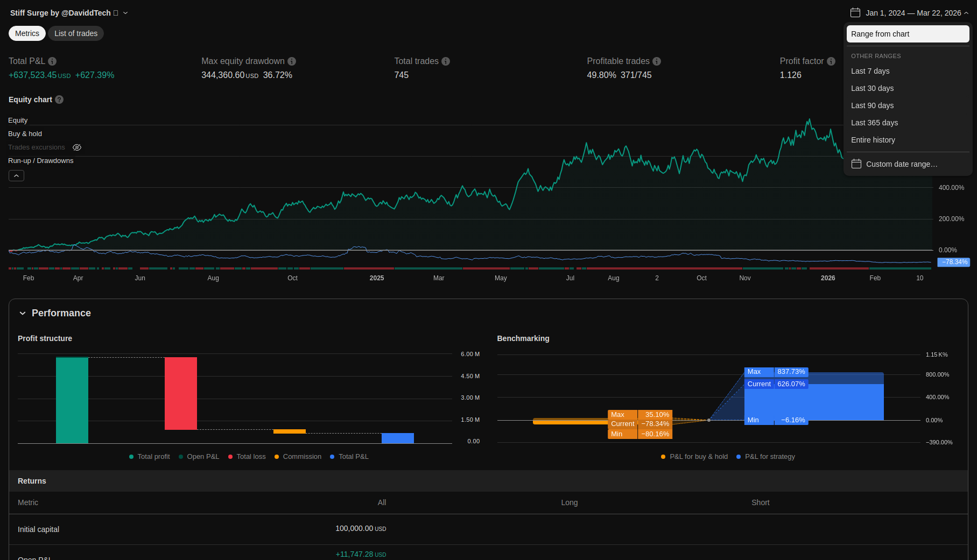977x560 pixels.
Task: Collapse the Performance section
Action: pos(23,313)
